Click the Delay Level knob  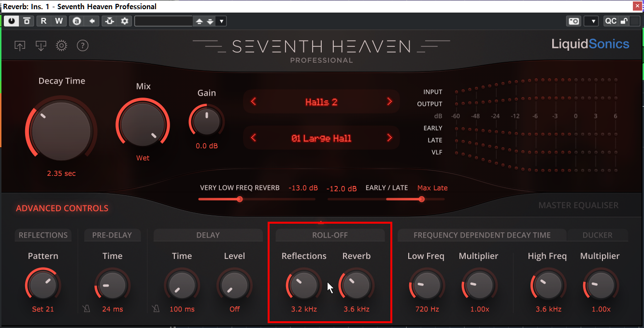(234, 285)
